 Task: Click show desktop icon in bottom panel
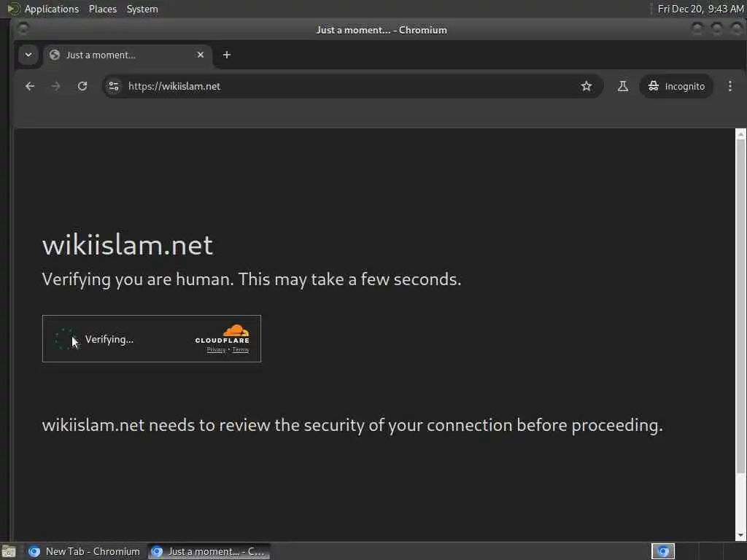(x=9, y=551)
